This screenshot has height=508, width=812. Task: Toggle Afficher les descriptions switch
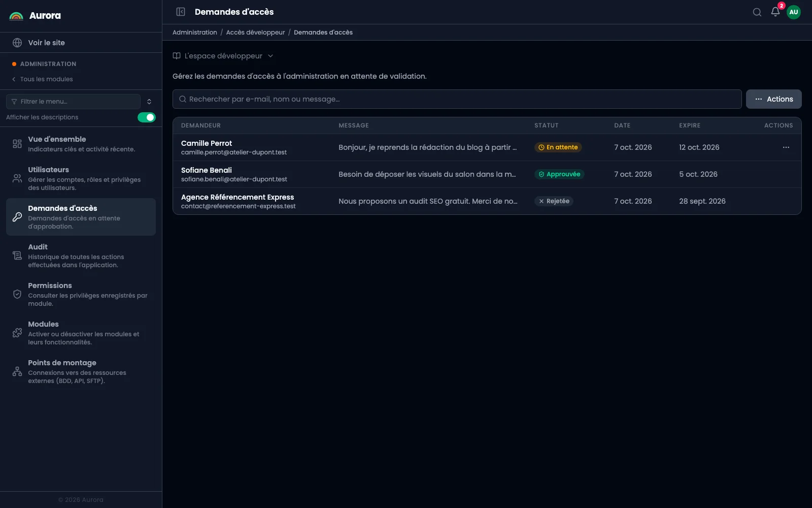(147, 117)
